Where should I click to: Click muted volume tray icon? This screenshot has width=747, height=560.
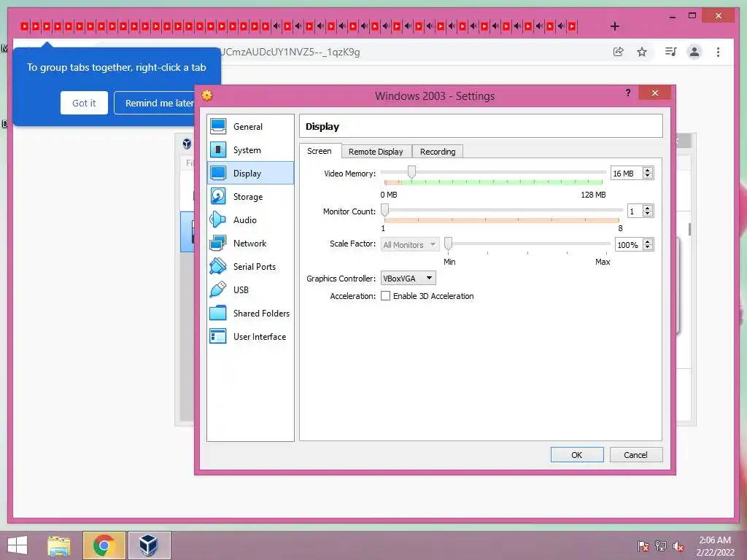point(678,546)
